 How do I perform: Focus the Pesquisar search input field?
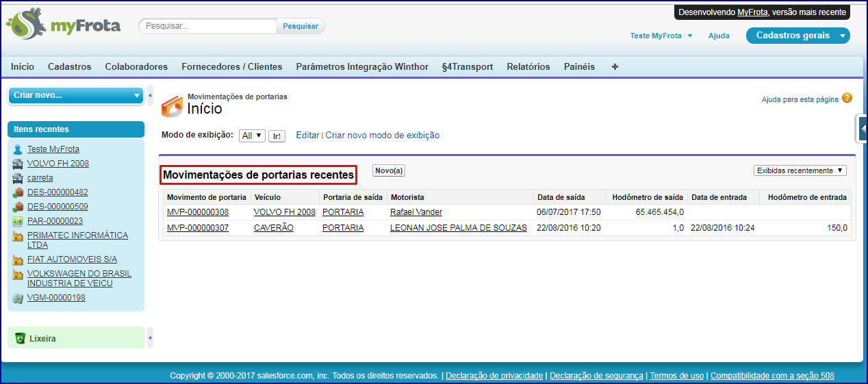point(209,26)
